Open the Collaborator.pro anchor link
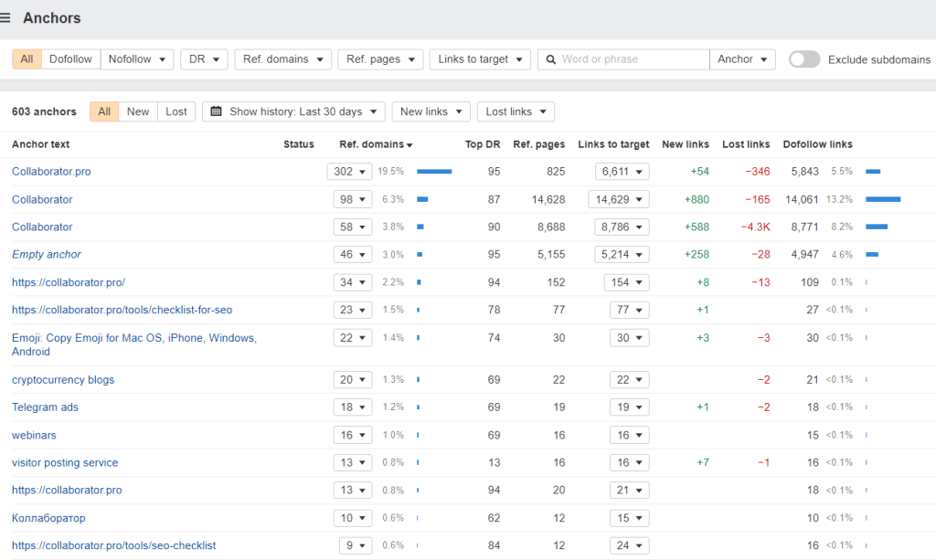The height and width of the screenshot is (560, 936). [51, 172]
